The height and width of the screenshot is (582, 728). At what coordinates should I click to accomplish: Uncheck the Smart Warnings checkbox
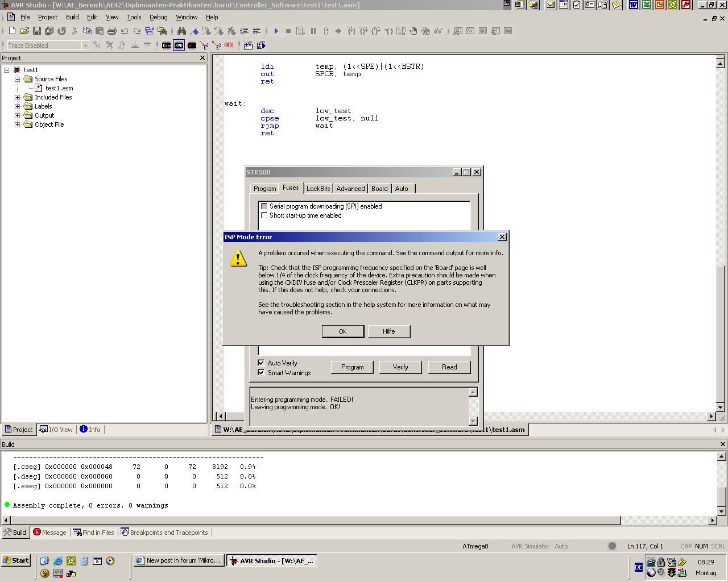point(261,372)
